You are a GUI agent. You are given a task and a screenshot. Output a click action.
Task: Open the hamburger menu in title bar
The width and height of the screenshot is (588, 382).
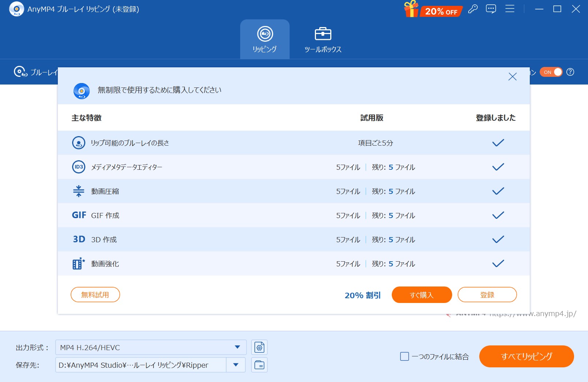coord(510,9)
